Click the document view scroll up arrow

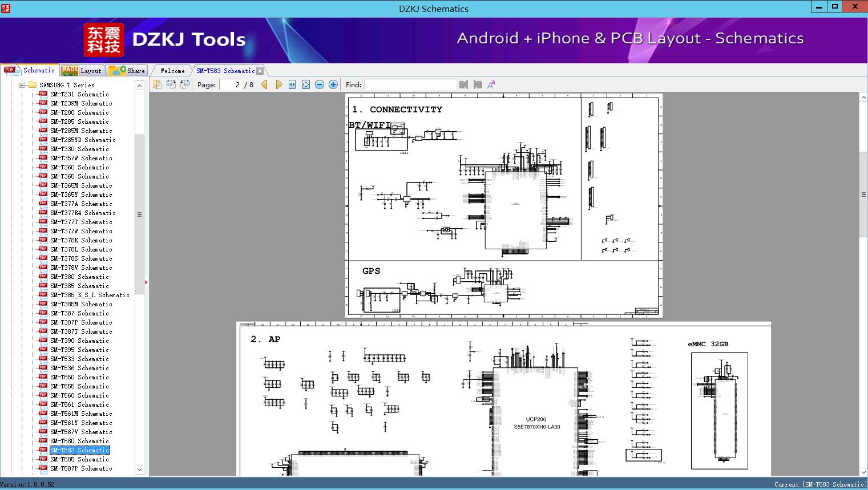pos(863,98)
